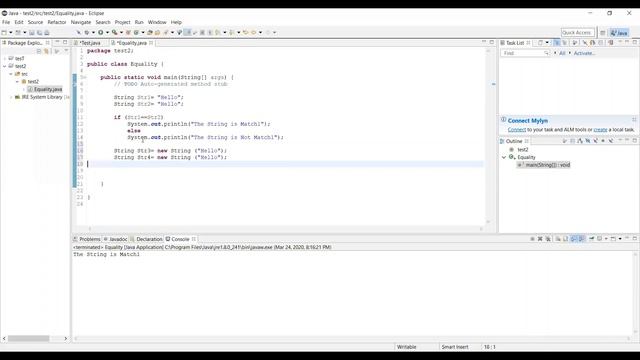Click the Connect link under Connect Mylyn
640x360 pixels.
pyautogui.click(x=517, y=130)
